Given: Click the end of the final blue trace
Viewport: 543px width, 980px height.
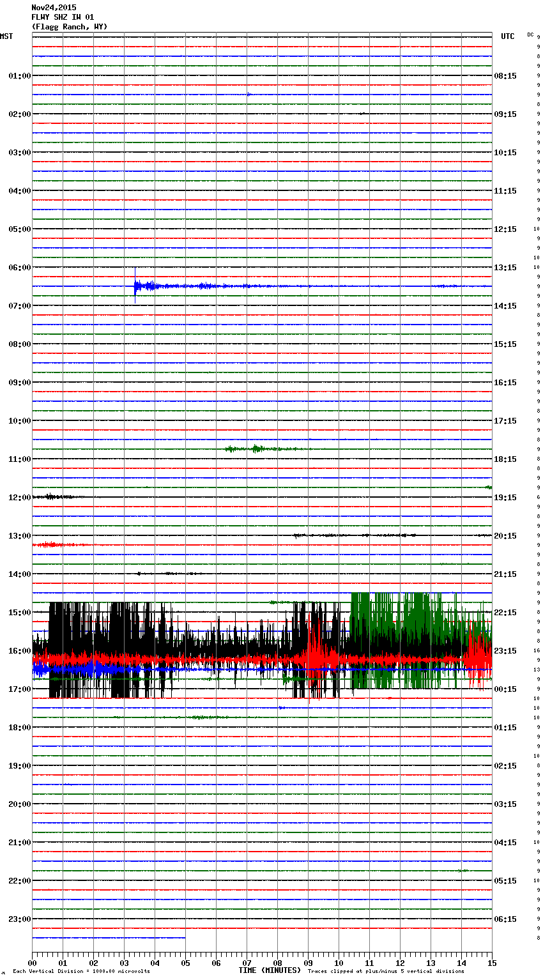Looking at the screenshot, I should [185, 938].
